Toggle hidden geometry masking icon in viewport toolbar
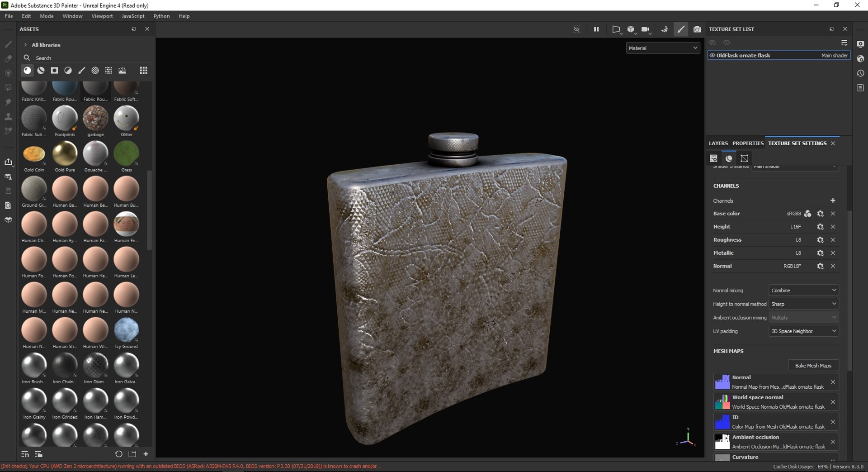Viewport: 868px width, 472px height. coord(576,29)
